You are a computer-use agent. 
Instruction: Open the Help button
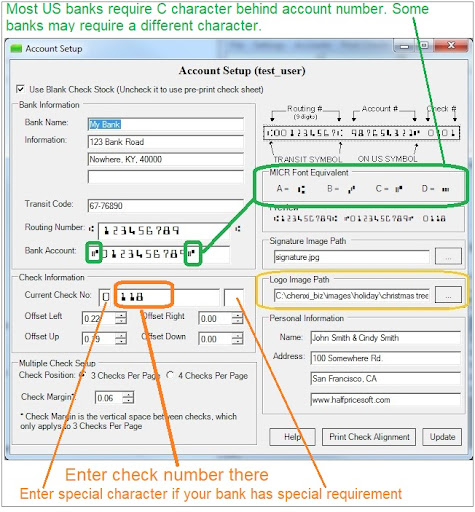coord(292,437)
